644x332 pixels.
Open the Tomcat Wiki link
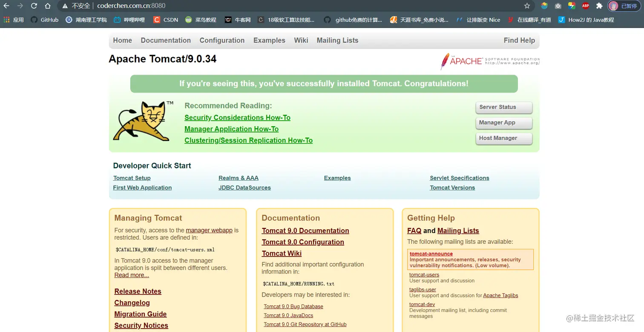(282, 254)
